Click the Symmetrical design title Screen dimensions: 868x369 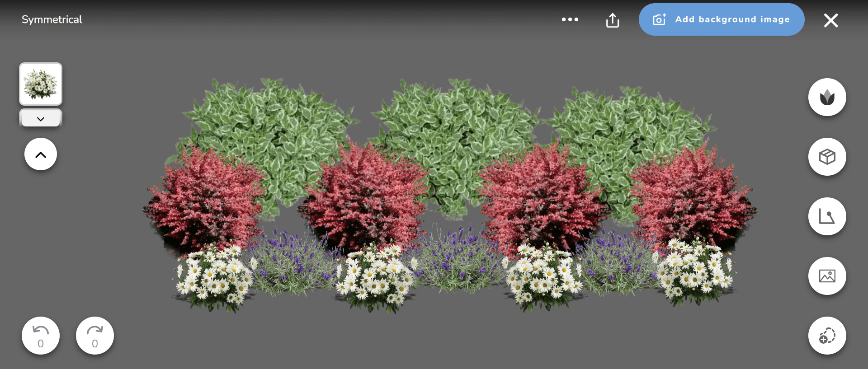52,19
